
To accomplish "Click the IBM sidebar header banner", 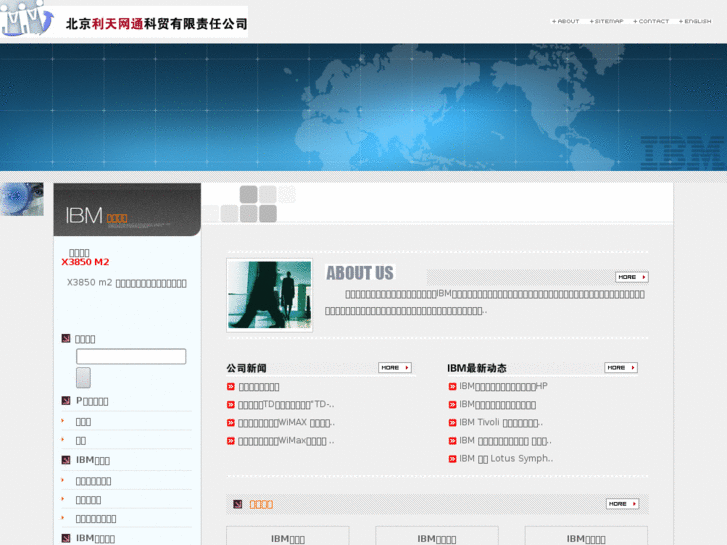I will click(x=127, y=210).
